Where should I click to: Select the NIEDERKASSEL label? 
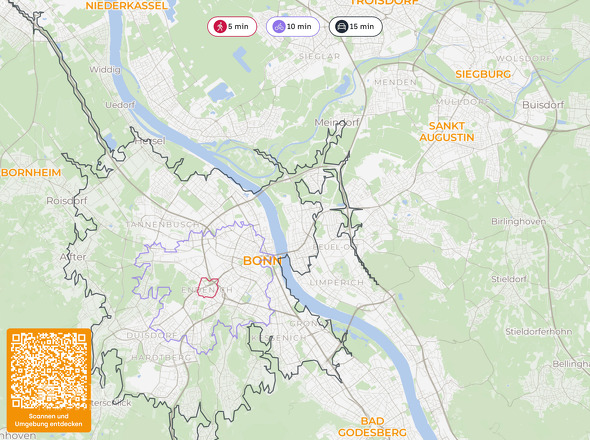point(126,6)
